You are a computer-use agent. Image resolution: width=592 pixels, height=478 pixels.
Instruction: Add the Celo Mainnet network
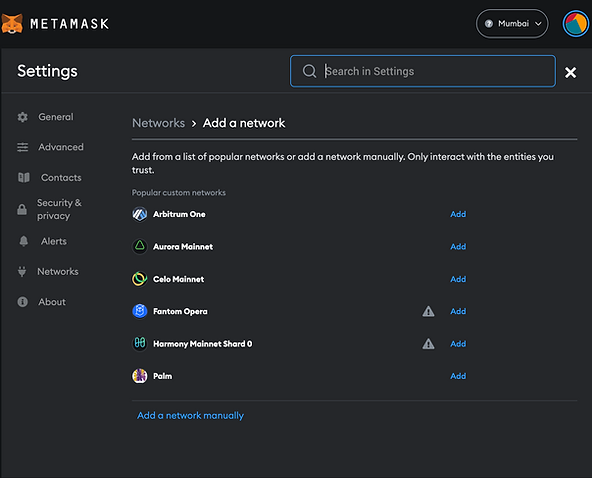pyautogui.click(x=458, y=279)
